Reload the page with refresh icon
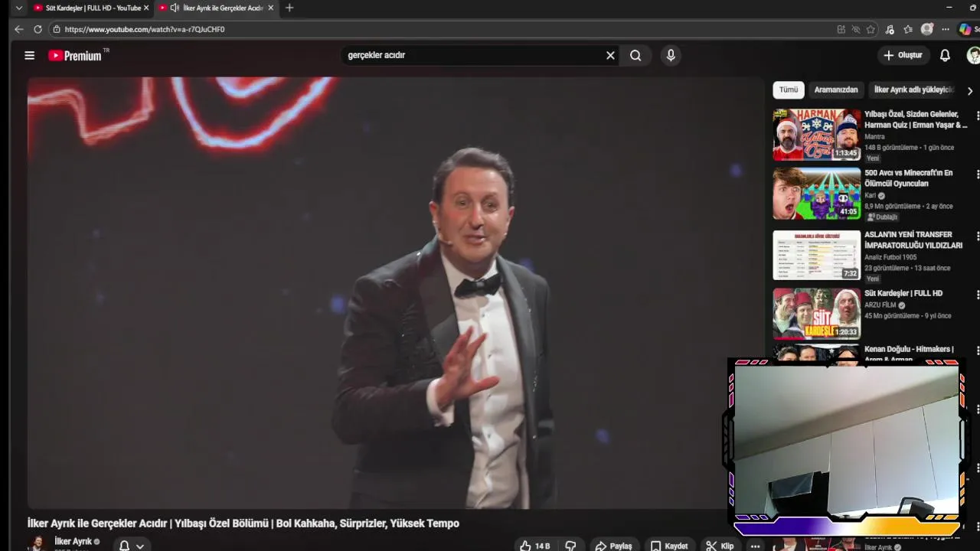Viewport: 980px width, 551px height. (38, 29)
